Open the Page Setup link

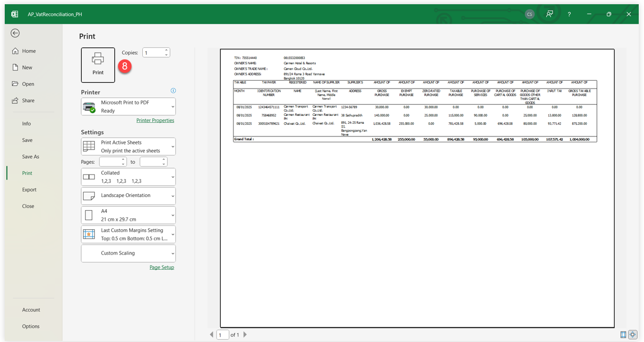pyautogui.click(x=161, y=267)
